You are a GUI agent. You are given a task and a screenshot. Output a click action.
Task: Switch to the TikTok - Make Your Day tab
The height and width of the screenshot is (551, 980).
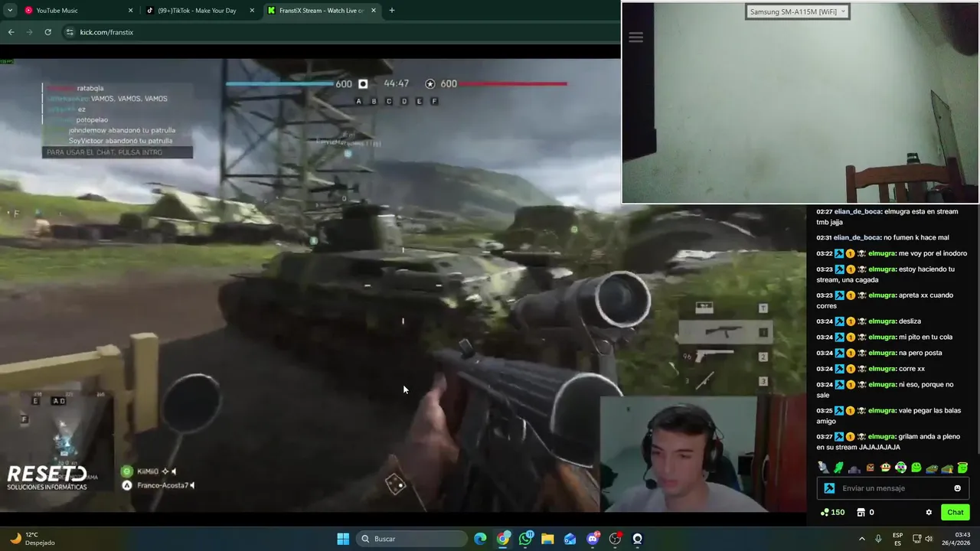pos(201,11)
